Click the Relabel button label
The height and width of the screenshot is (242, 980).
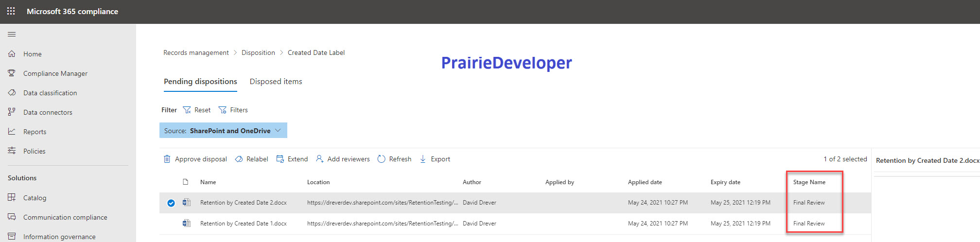click(257, 159)
